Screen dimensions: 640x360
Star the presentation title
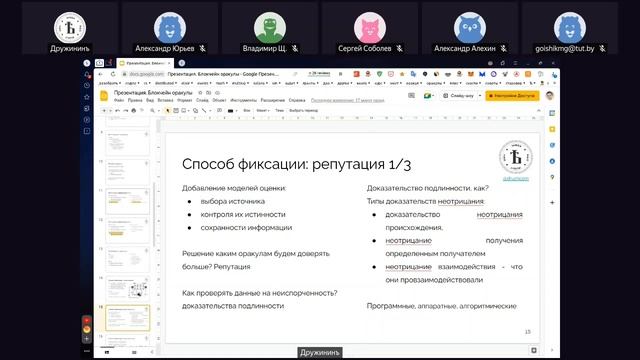pyautogui.click(x=200, y=93)
